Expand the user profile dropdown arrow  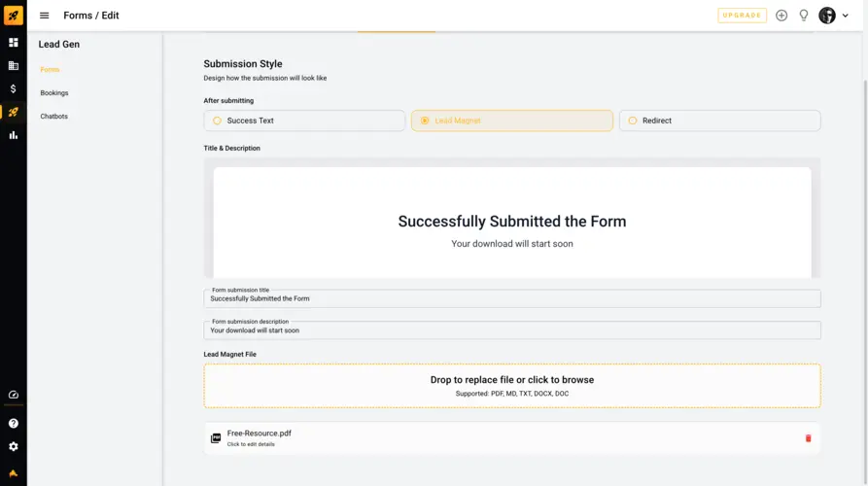[846, 16]
